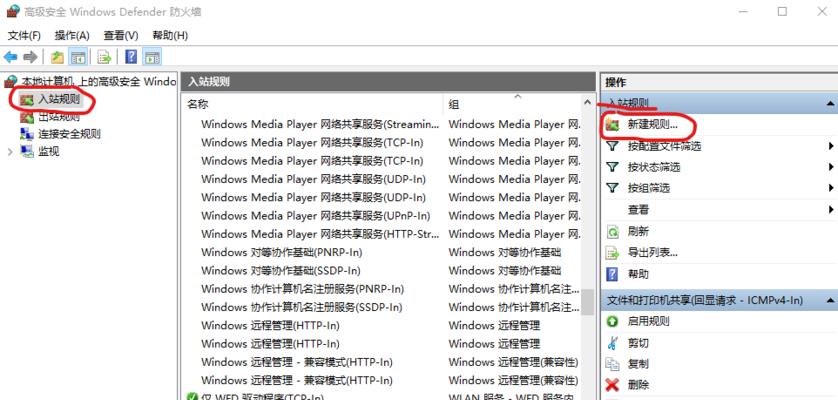Select Windows 协作计算机名注册服务(SSDP-In) rule
Screen dimensions: 838x400
coord(301,307)
